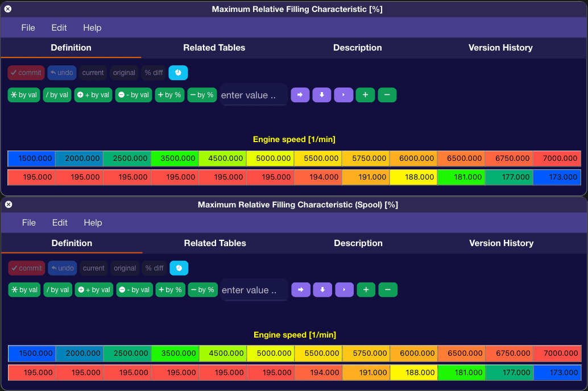
Task: Click right arrow fill button in top window
Action: point(300,95)
